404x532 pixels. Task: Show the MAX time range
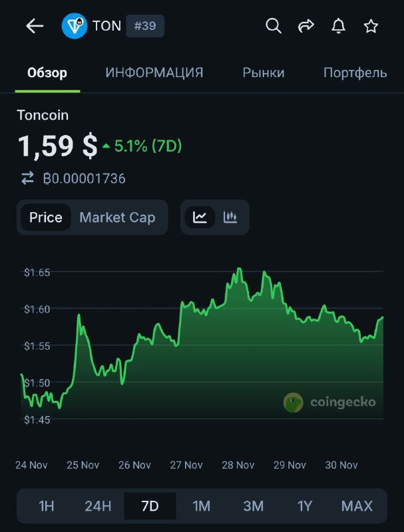click(357, 506)
